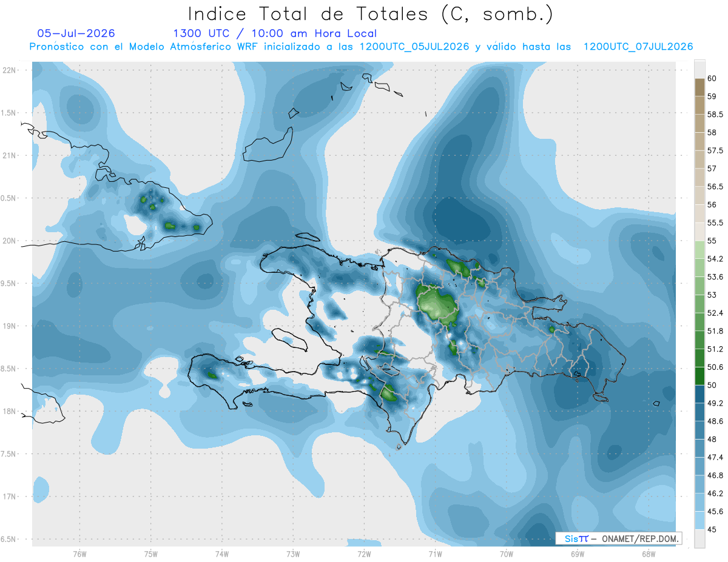Click the legend value '60'
Image resolution: width=728 pixels, height=562 pixels.
click(712, 79)
